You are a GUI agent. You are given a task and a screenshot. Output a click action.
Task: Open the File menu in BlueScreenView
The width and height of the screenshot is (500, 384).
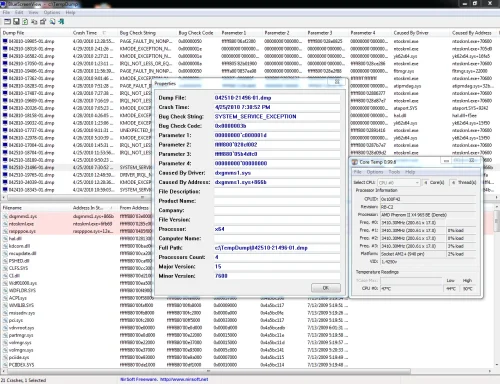pos(6,13)
